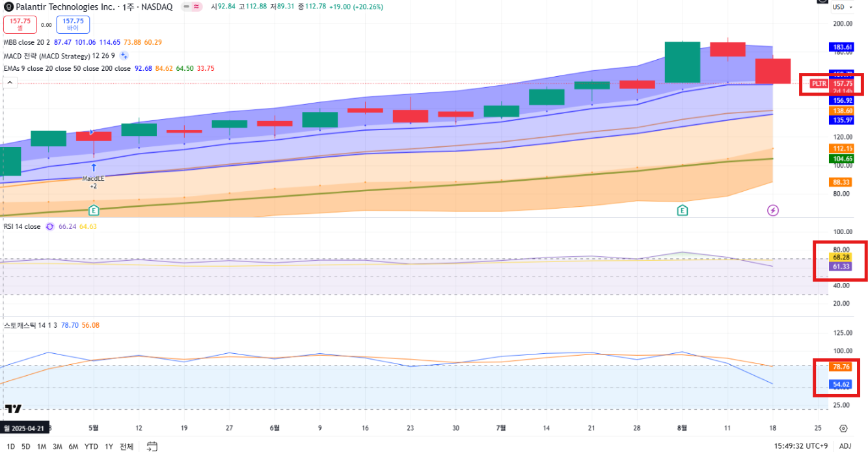The image size is (868, 452).
Task: Click the latest red candle at 18
Action: [773, 71]
